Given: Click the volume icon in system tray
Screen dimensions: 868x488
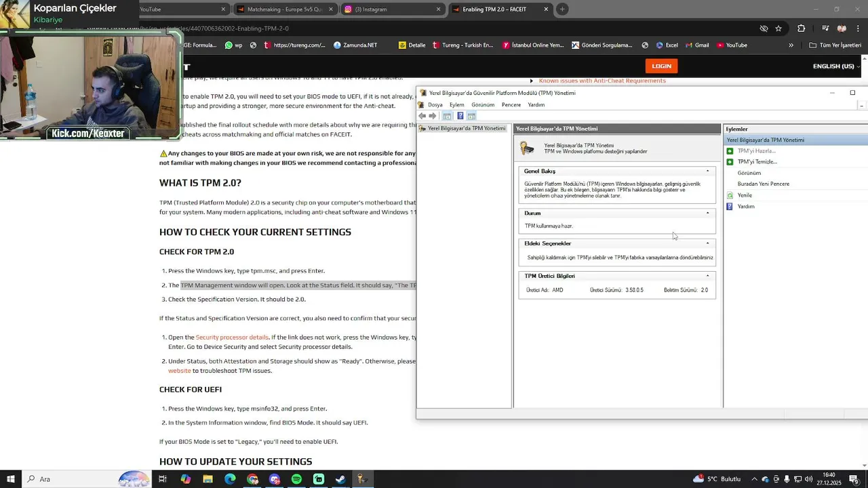Looking at the screenshot, I should pyautogui.click(x=808, y=479).
